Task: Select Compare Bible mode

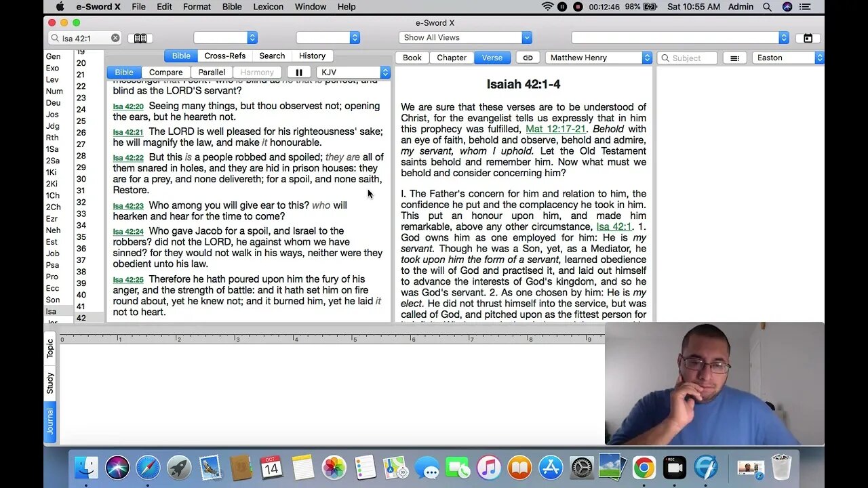Action: tap(166, 72)
